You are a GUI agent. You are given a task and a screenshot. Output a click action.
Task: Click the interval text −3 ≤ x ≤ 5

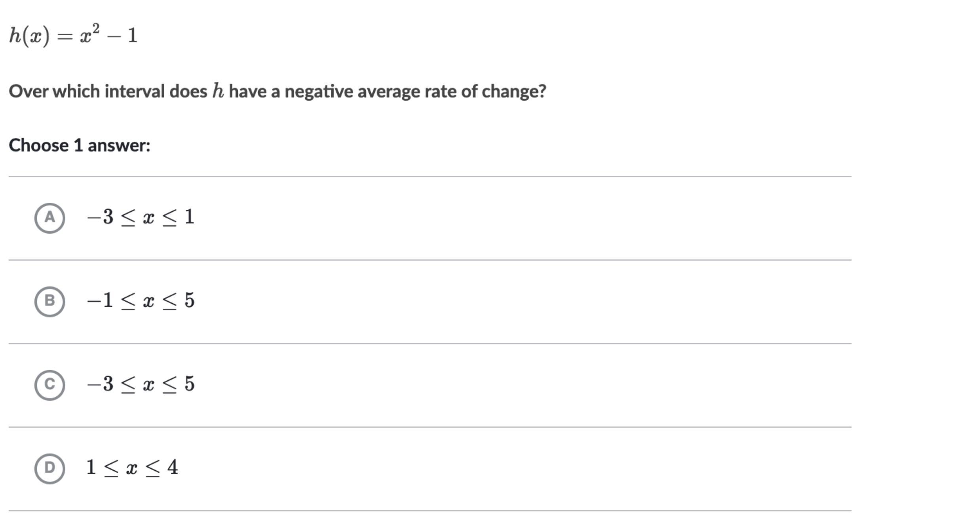(141, 384)
